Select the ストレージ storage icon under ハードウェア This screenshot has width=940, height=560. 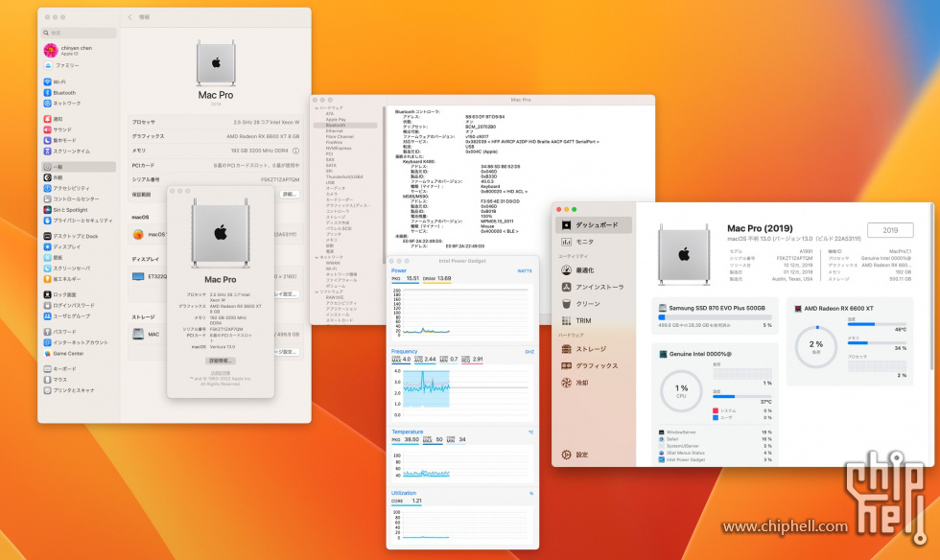point(566,349)
